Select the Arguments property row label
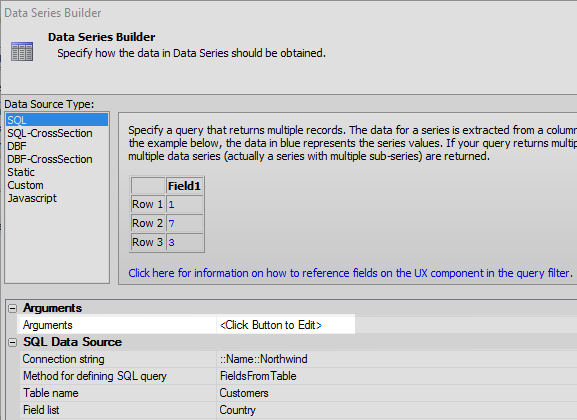The width and height of the screenshot is (577, 420). (x=47, y=325)
